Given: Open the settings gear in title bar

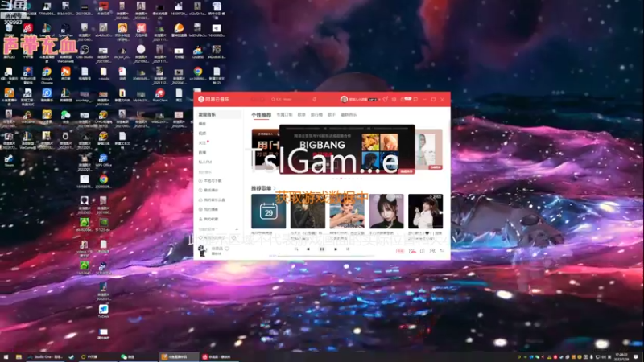Looking at the screenshot, I should point(394,99).
